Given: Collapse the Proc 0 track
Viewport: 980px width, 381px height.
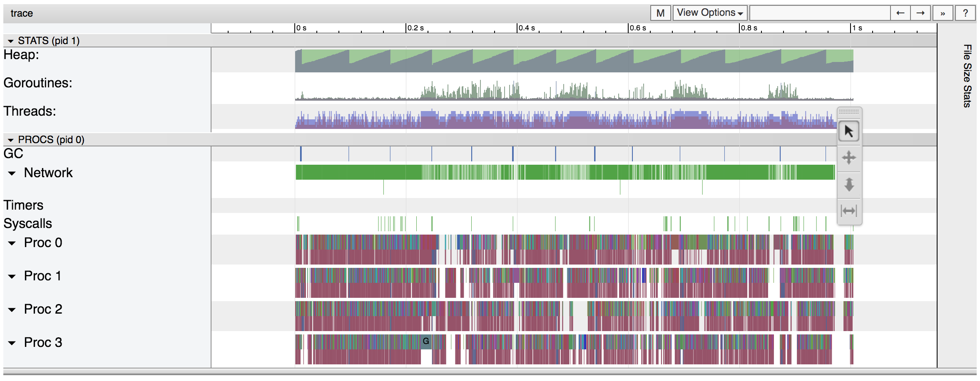Looking at the screenshot, I should coord(13,242).
